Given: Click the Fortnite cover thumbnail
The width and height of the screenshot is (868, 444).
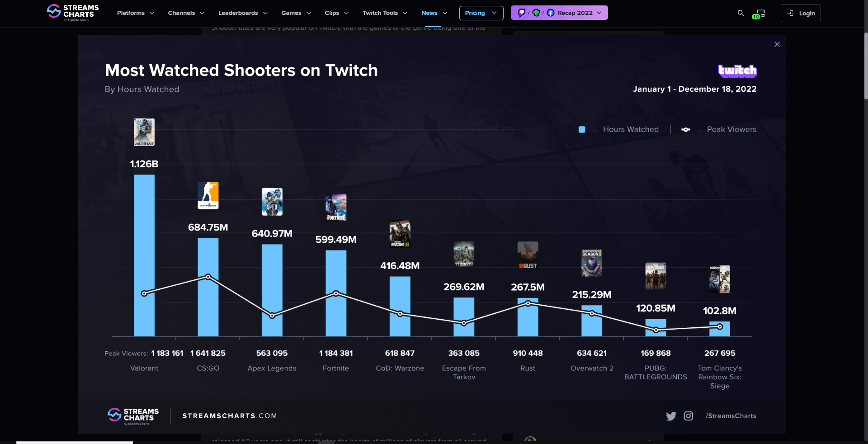Looking at the screenshot, I should tap(336, 208).
